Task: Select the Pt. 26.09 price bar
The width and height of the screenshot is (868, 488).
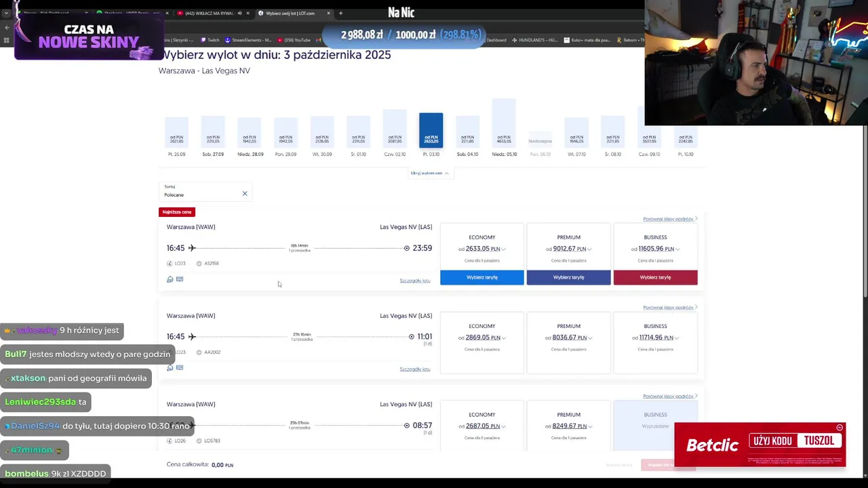Action: tap(176, 132)
